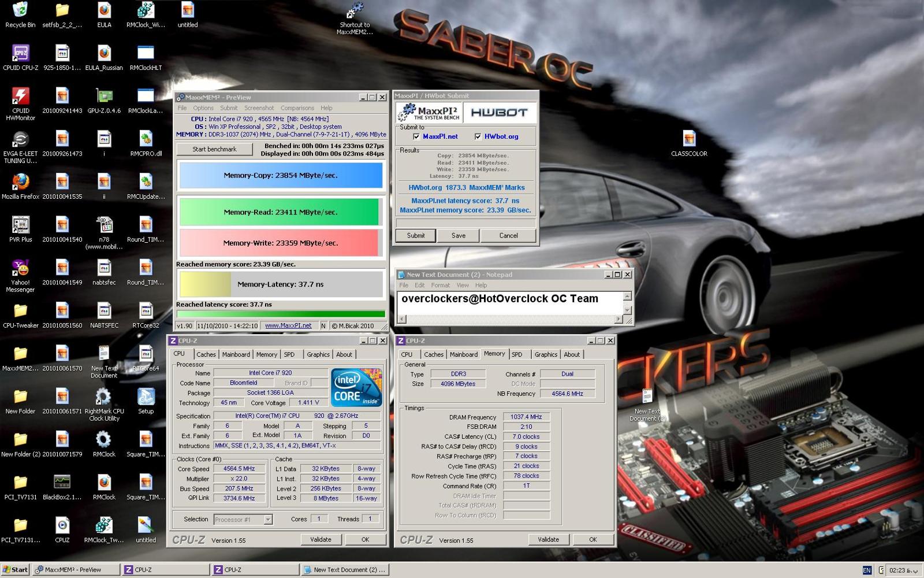Launch Mozilla Firefox from desktop
Viewport: 924px width, 578px height.
pyautogui.click(x=20, y=186)
